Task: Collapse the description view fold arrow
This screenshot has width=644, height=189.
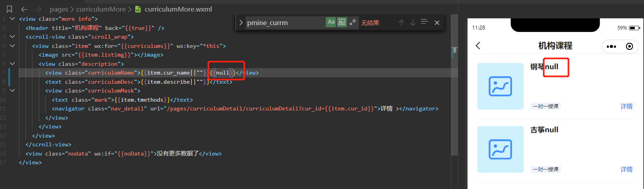Action: (x=12, y=64)
